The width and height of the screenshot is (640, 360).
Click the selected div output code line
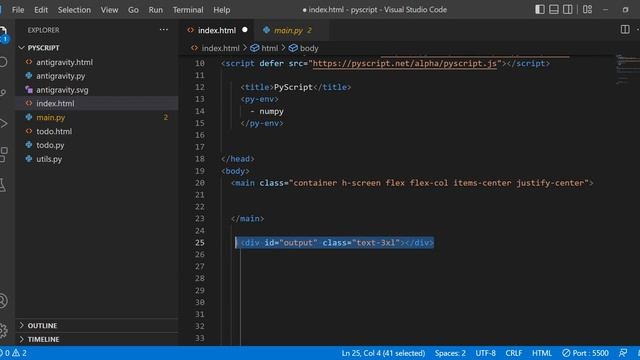tap(336, 242)
